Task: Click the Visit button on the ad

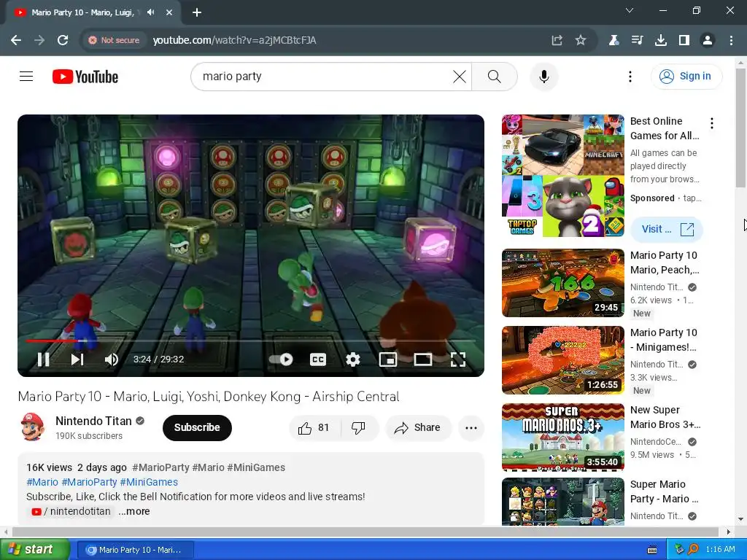Action: click(x=667, y=230)
